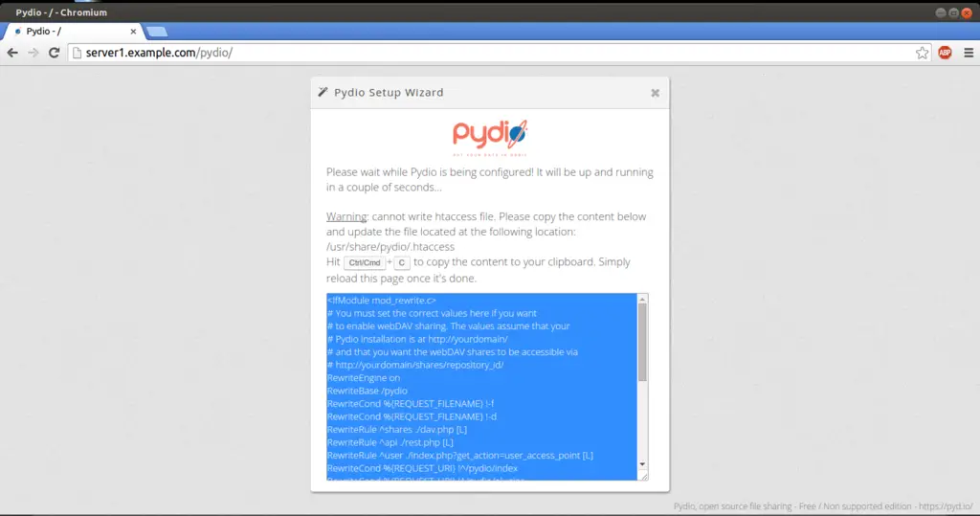Click the C key hint
Image resolution: width=980 pixels, height=516 pixels.
point(402,262)
